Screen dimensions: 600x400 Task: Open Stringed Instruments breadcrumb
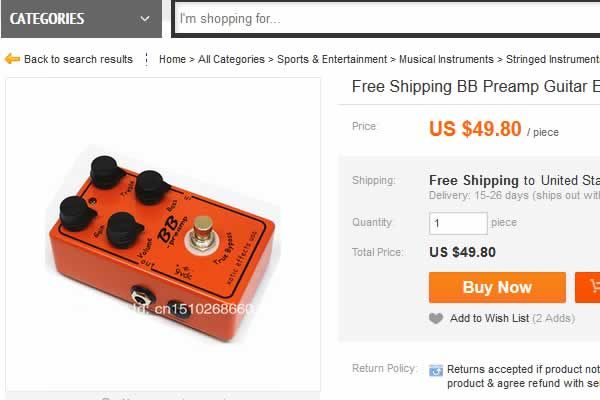click(x=553, y=59)
